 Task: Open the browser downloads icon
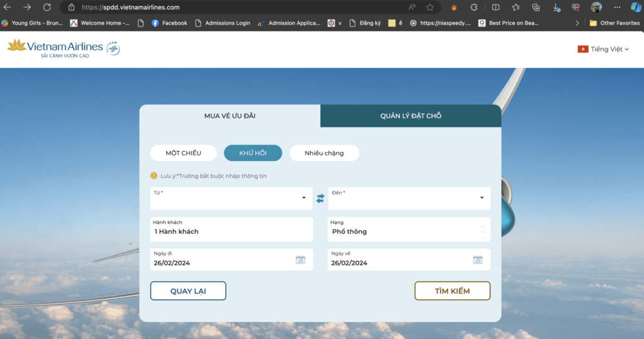[556, 8]
